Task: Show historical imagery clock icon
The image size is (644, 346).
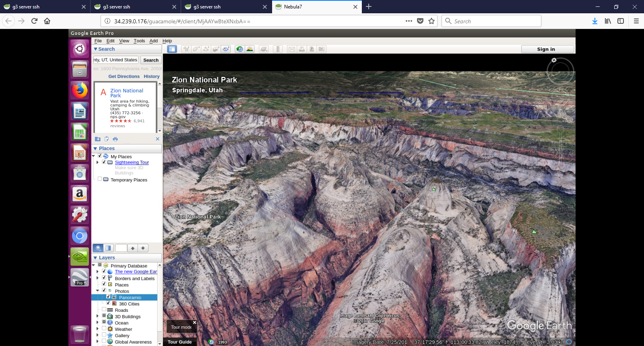Action: (240, 49)
